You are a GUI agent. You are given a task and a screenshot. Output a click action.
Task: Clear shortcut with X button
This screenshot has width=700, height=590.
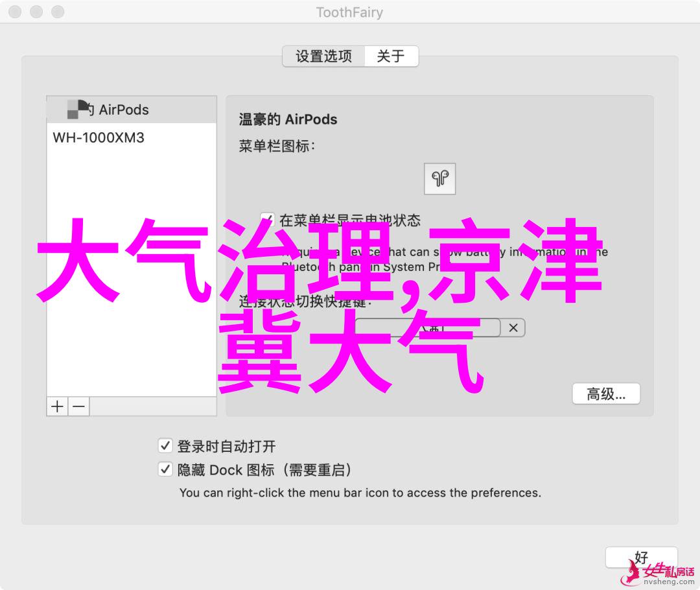coord(513,328)
